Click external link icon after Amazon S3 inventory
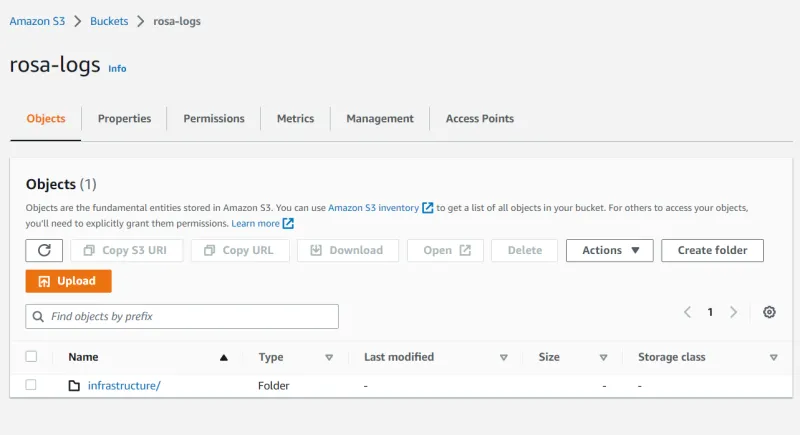 click(428, 208)
